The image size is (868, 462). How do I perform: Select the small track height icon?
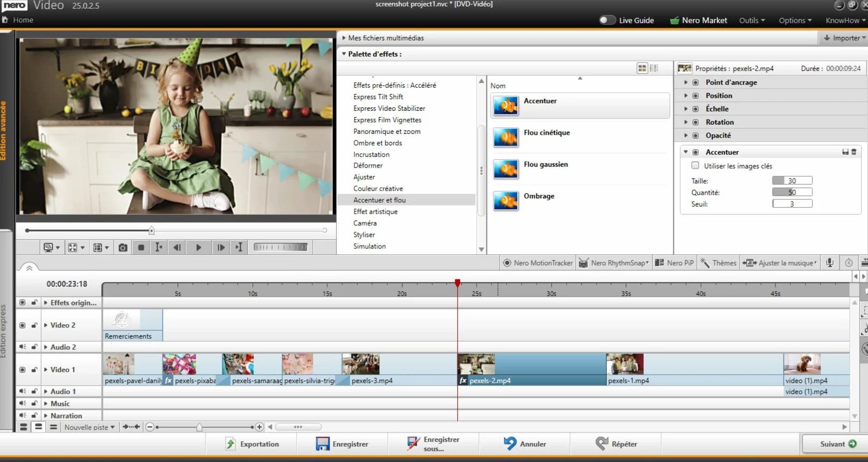point(54,427)
